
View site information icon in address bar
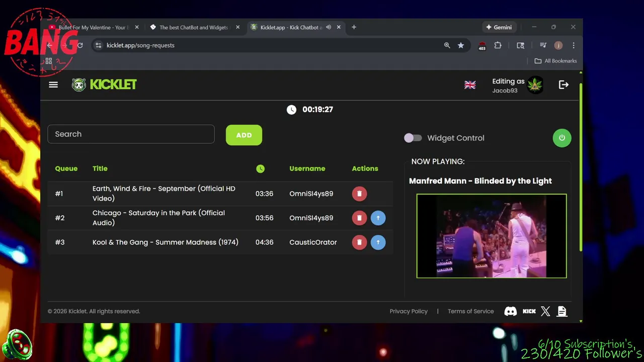pos(98,45)
